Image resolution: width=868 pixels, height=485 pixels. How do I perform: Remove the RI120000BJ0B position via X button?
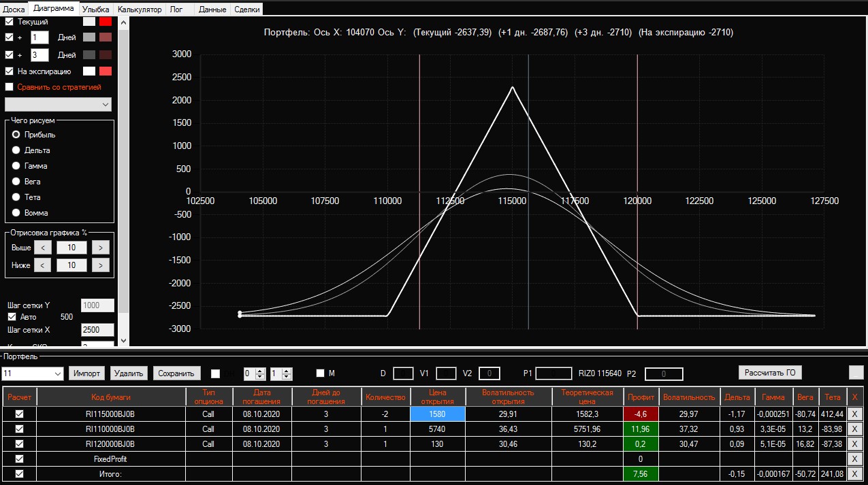point(854,444)
